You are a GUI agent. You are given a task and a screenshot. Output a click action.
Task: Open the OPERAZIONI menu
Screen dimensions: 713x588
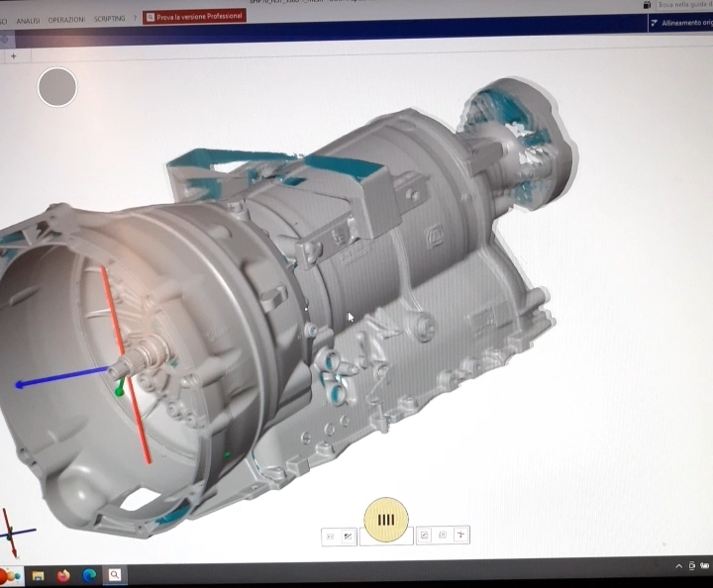click(66, 20)
